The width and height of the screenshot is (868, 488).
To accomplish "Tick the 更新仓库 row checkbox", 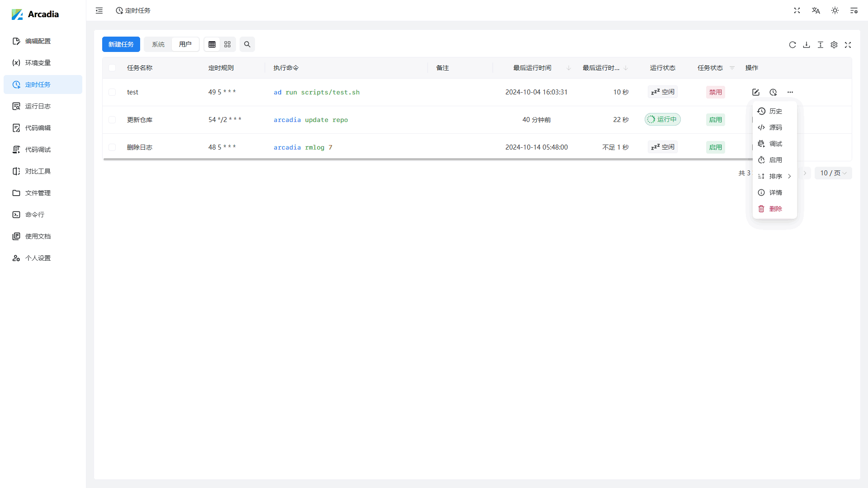I will click(112, 120).
